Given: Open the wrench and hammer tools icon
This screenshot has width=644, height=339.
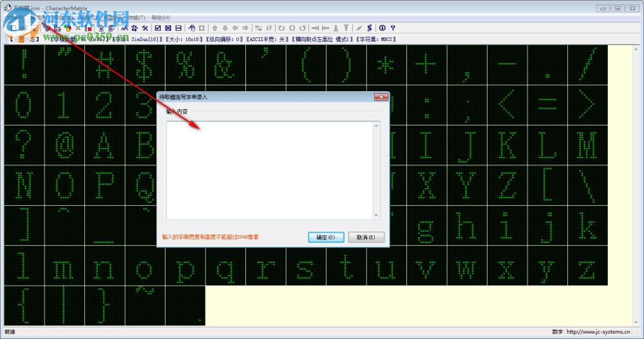Looking at the screenshot, I should pyautogui.click(x=145, y=28).
